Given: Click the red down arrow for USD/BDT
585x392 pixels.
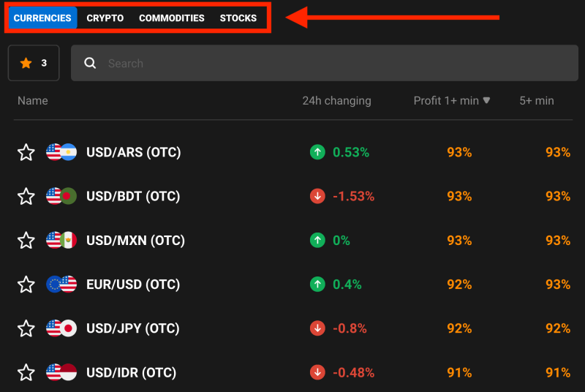Looking at the screenshot, I should (317, 196).
